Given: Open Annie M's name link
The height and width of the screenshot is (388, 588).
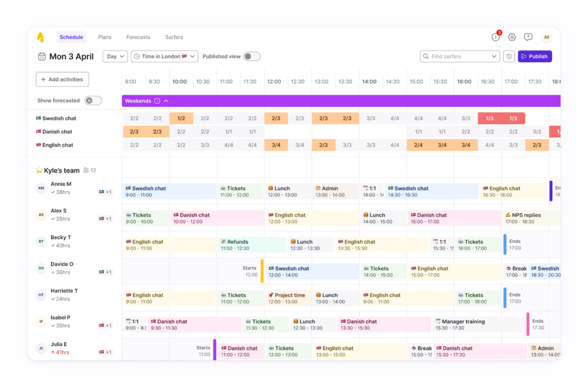Looking at the screenshot, I should click(61, 184).
